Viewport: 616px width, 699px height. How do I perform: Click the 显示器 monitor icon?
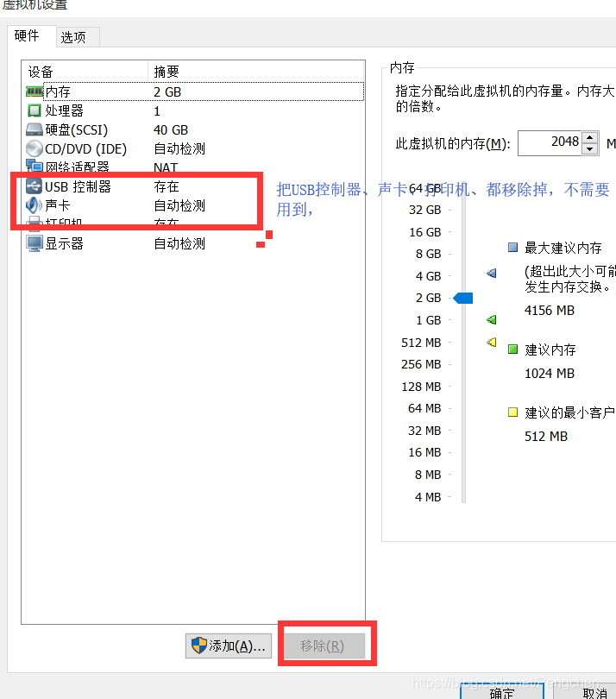35,243
